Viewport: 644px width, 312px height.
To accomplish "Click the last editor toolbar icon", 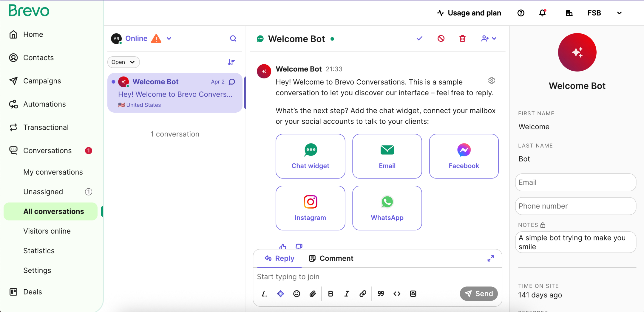I will coord(413,294).
